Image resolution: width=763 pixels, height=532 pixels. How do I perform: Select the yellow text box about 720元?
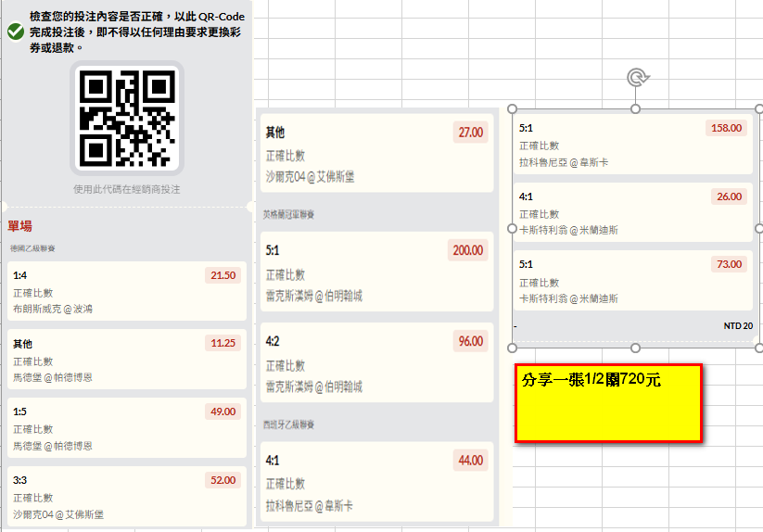607,402
